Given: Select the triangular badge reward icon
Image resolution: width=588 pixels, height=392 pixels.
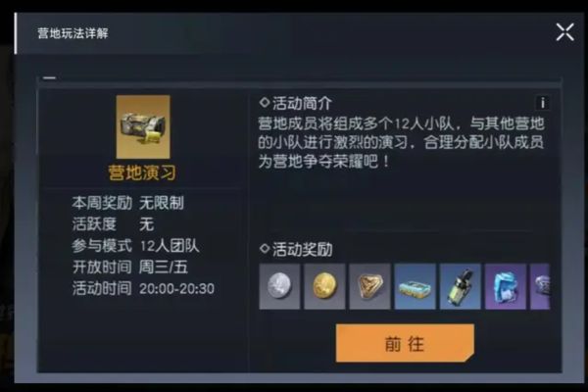Looking at the screenshot, I should [x=369, y=286].
